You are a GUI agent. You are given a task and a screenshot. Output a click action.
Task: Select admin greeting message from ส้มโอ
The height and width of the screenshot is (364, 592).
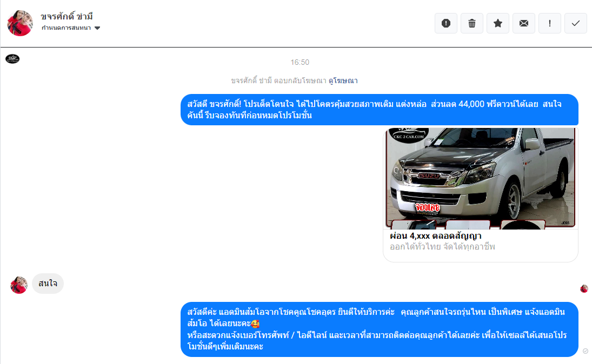(x=380, y=329)
